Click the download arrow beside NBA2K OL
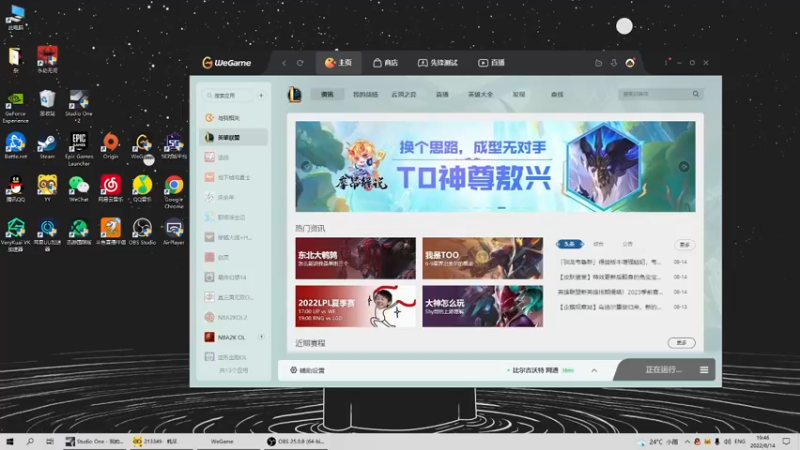The height and width of the screenshot is (450, 800). click(x=261, y=337)
